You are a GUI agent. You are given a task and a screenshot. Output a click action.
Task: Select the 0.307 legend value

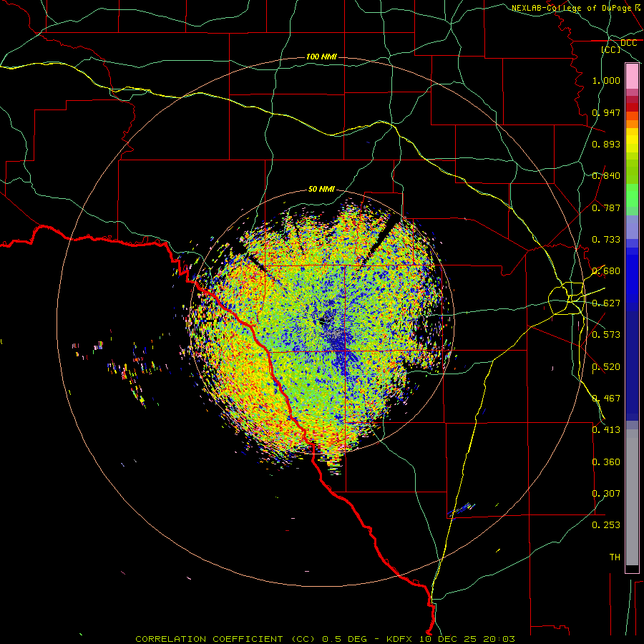pos(606,494)
